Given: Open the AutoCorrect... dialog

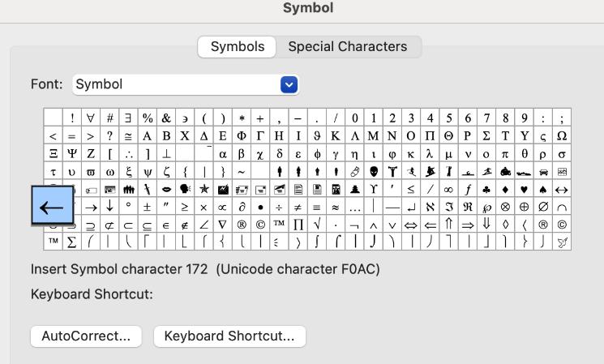Looking at the screenshot, I should tap(86, 336).
